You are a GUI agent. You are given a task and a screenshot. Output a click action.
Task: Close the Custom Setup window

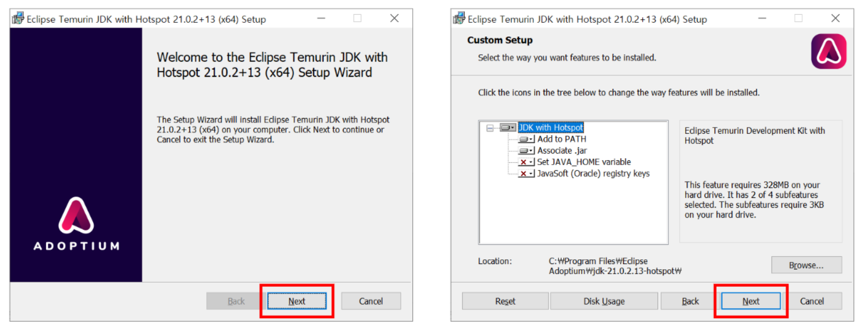(835, 19)
